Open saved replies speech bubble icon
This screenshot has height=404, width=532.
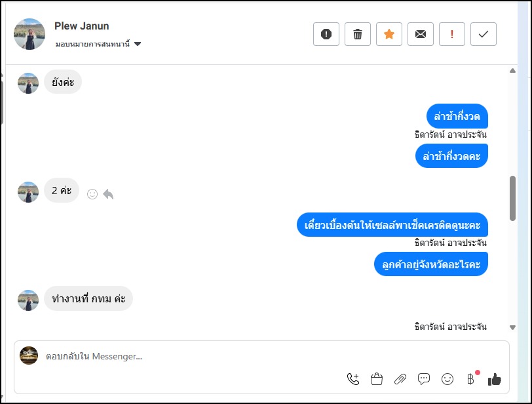pyautogui.click(x=424, y=378)
